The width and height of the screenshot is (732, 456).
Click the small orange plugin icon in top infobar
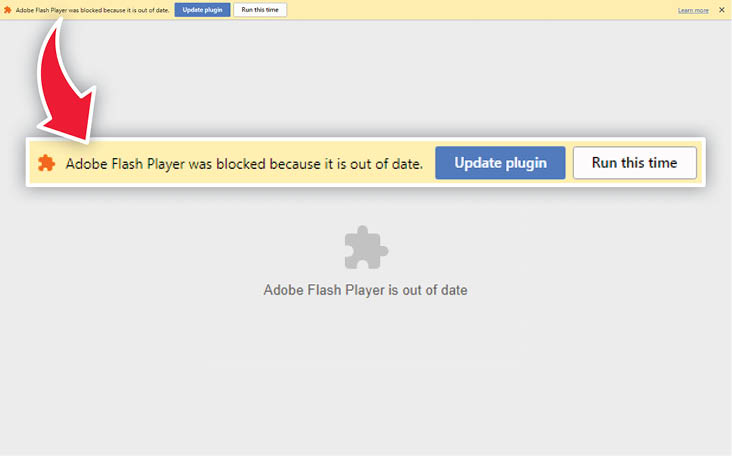pyautogui.click(x=7, y=10)
